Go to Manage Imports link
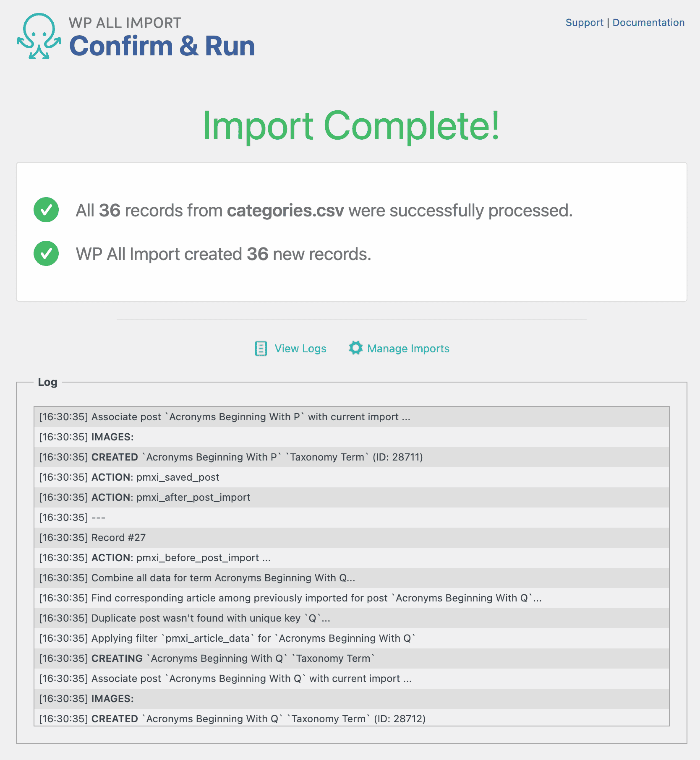700x760 pixels. point(408,349)
